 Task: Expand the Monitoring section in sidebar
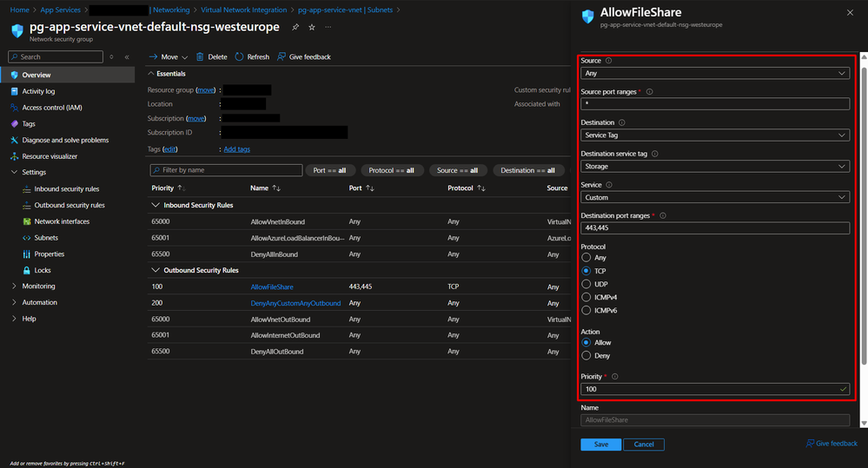click(x=15, y=287)
